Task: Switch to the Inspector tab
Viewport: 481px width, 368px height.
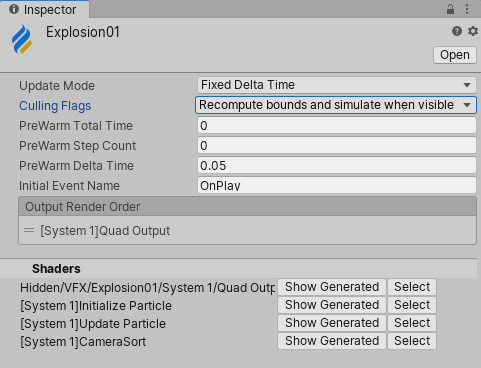Action: coord(45,9)
